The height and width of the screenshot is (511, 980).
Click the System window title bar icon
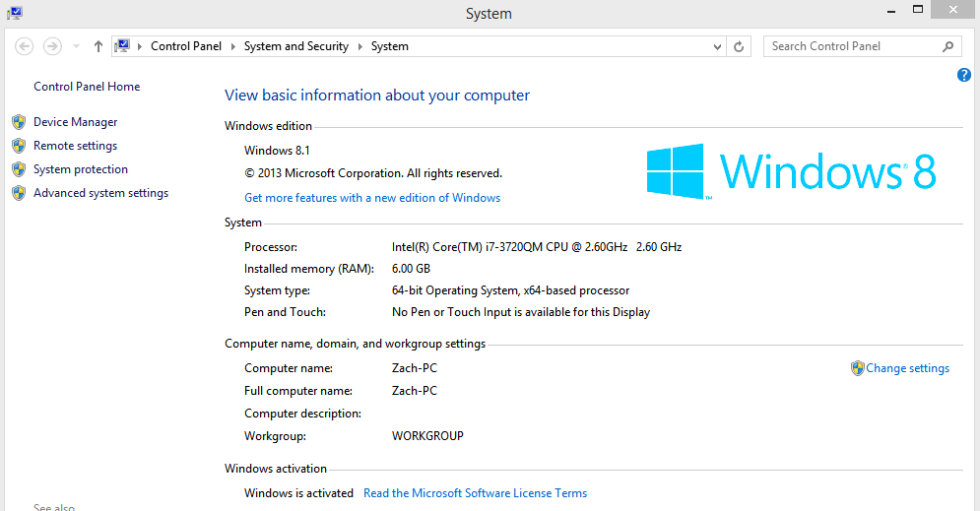coord(14,14)
